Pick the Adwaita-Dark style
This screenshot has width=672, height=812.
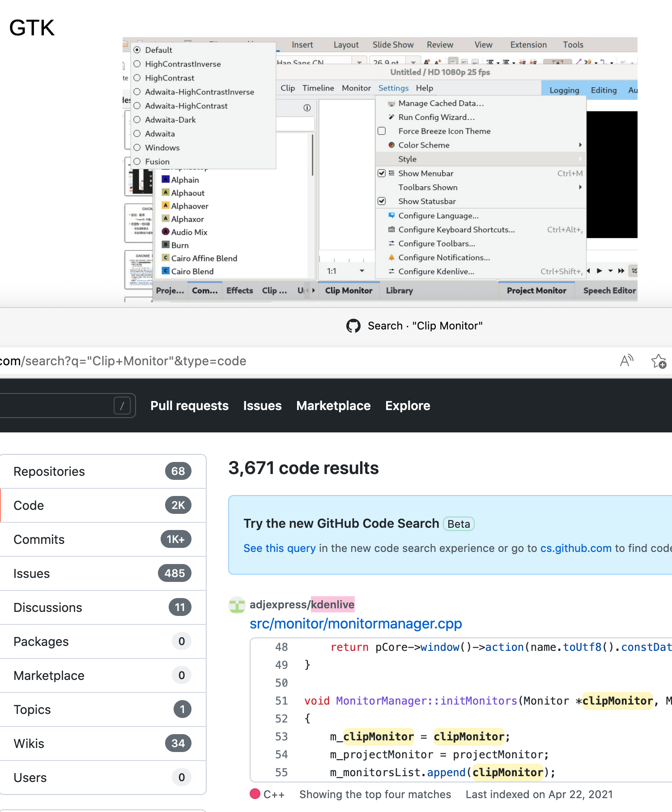pos(137,120)
